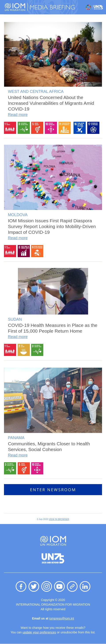Click the SDG 16 Peace Justice icon
The image size is (106, 644).
pyautogui.click(x=80, y=128)
